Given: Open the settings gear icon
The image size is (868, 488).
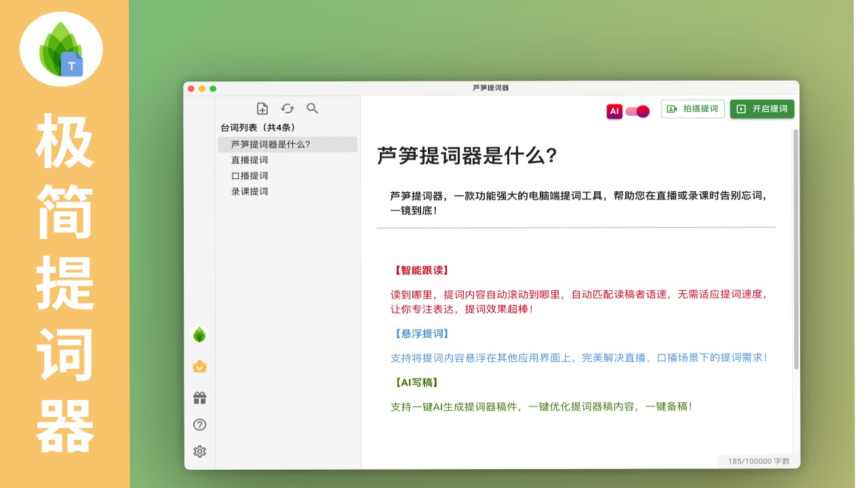Looking at the screenshot, I should pos(199,451).
